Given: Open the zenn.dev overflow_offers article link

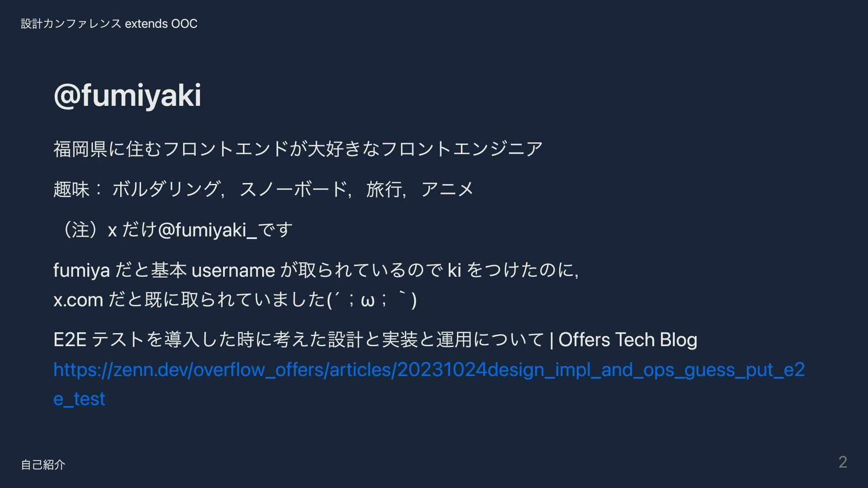Looking at the screenshot, I should 429,370.
